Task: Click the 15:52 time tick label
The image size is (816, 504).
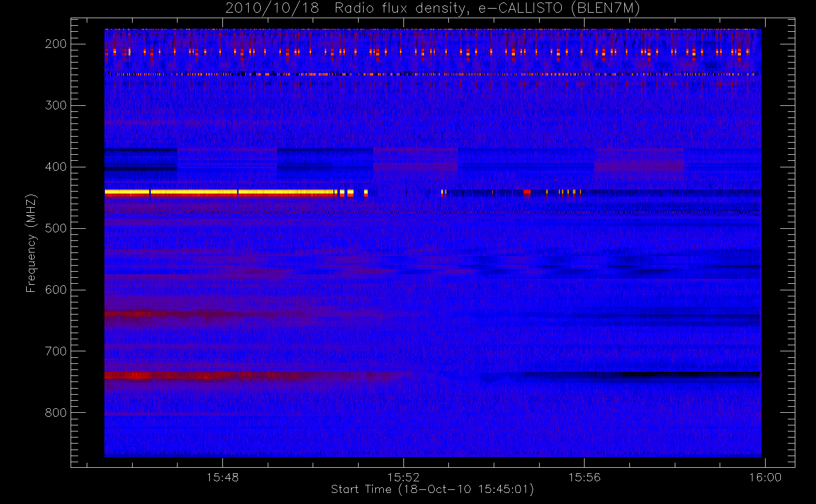Action: (x=403, y=477)
